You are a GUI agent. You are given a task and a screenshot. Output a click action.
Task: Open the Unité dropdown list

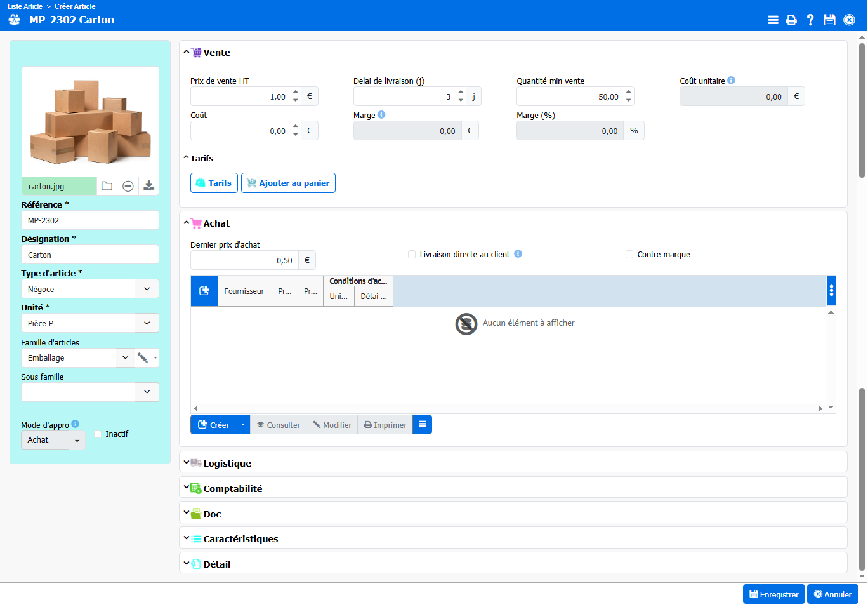click(x=147, y=323)
